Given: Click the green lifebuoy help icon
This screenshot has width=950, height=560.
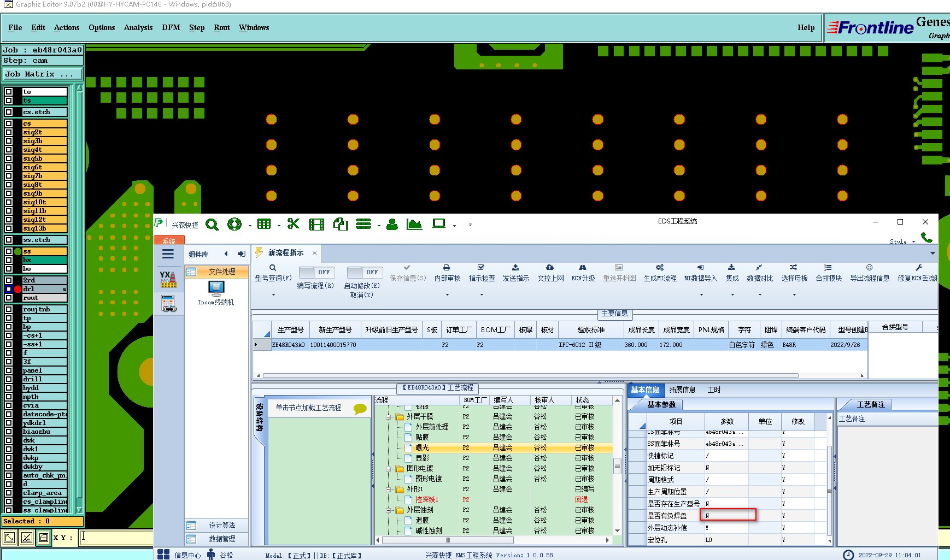Looking at the screenshot, I should click(x=234, y=224).
